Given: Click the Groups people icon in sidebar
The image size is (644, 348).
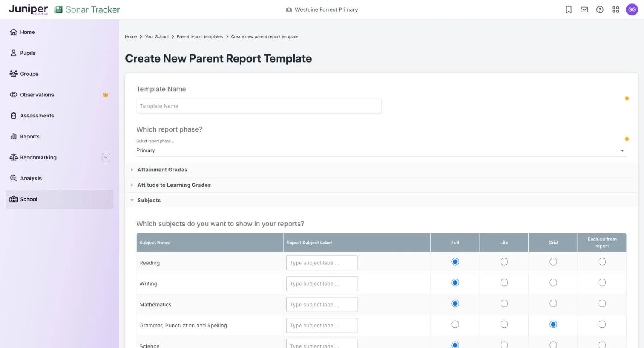Looking at the screenshot, I should (13, 74).
